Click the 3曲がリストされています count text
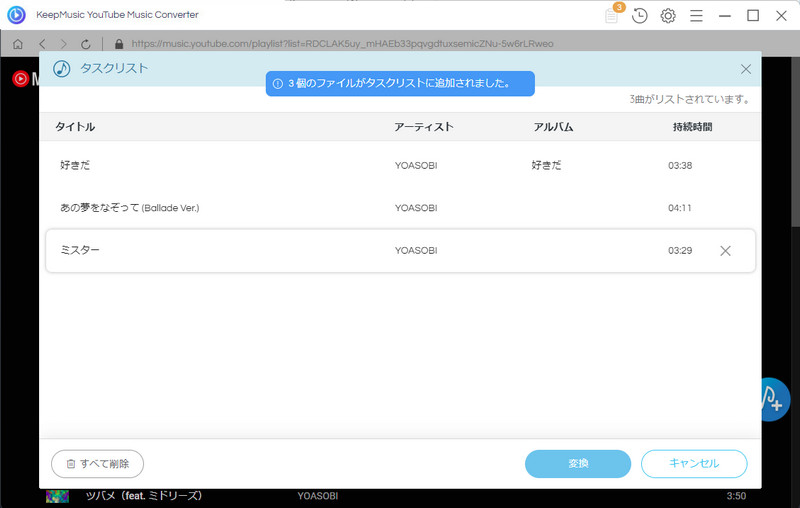The image size is (800, 508). [689, 99]
